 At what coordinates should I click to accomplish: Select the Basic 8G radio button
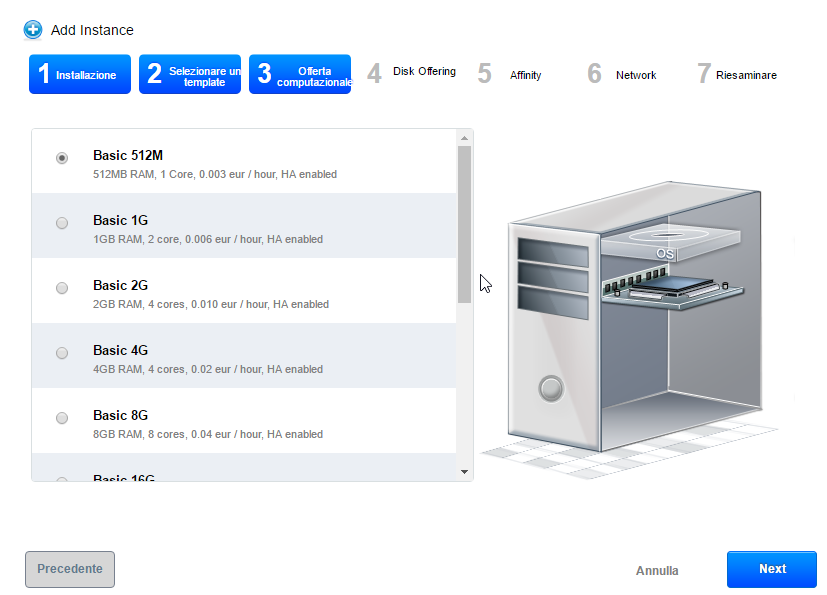click(62, 418)
